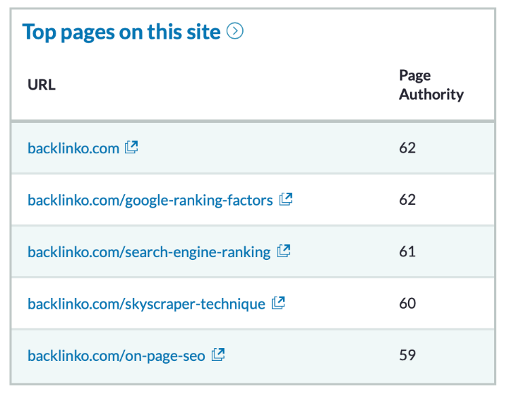The width and height of the screenshot is (510, 400).
Task: Select Page Authority value 62 for backlinko.com
Action: (x=407, y=148)
